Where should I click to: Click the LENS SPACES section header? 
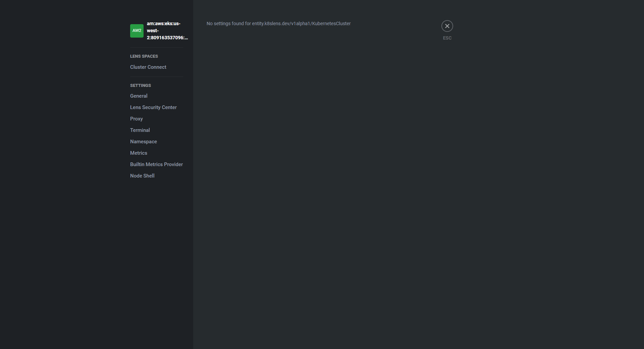click(x=144, y=56)
